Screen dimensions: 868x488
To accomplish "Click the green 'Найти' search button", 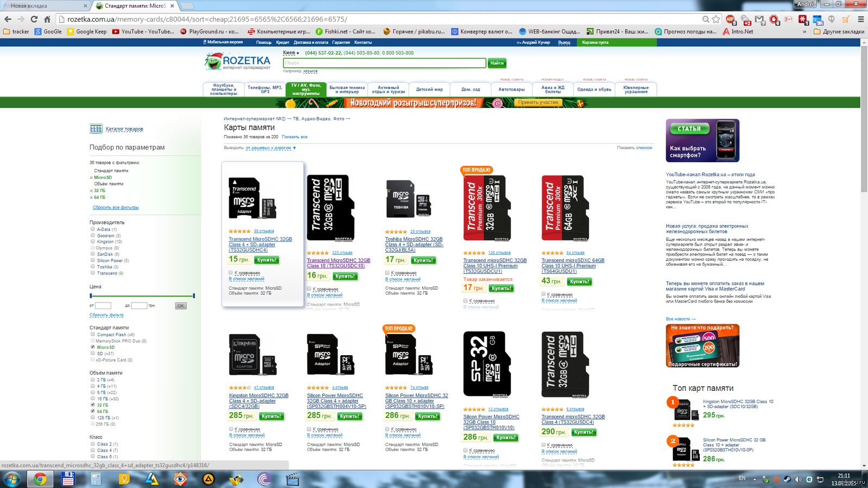I will tap(497, 63).
